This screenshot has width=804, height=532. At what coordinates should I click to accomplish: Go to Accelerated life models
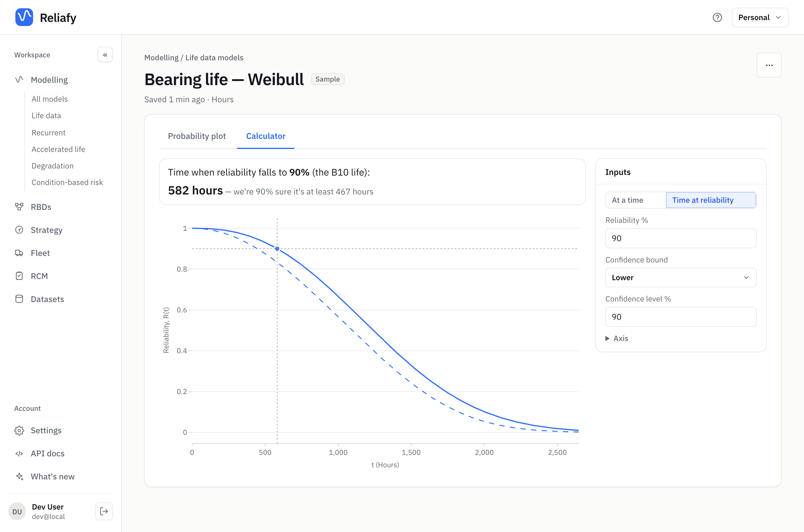click(58, 149)
